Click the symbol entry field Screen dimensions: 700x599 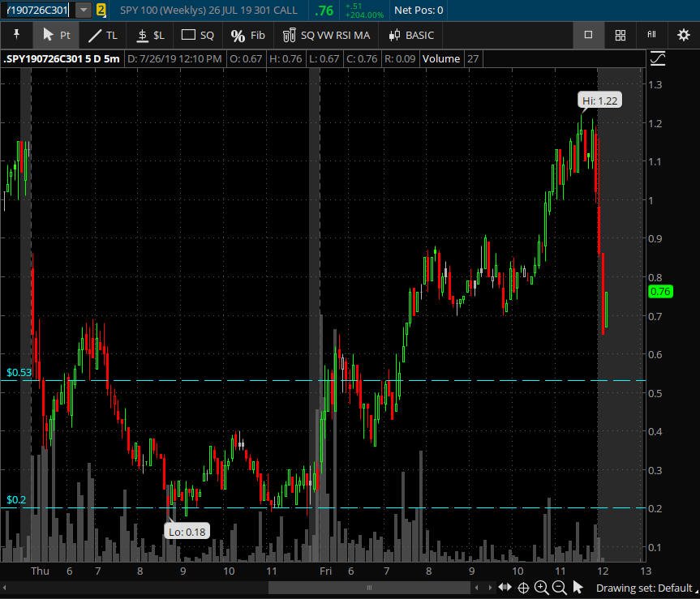coord(37,10)
